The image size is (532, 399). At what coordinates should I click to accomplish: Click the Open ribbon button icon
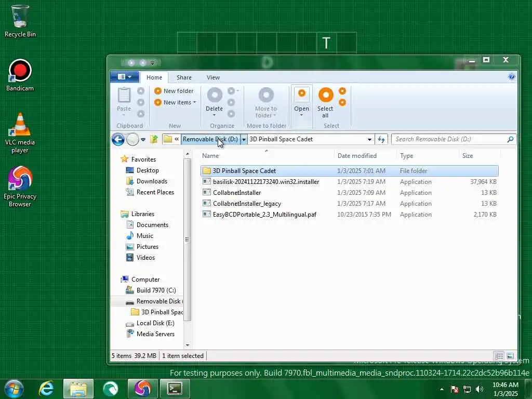point(302,95)
